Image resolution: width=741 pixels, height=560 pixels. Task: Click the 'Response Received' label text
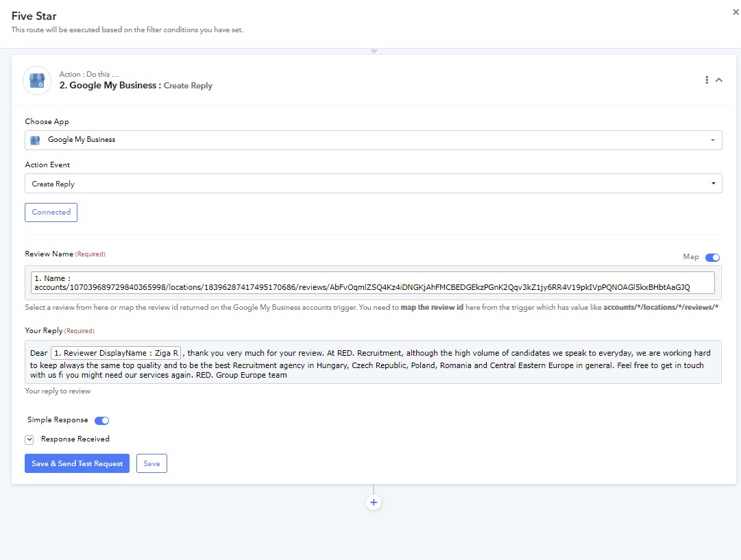coord(75,439)
